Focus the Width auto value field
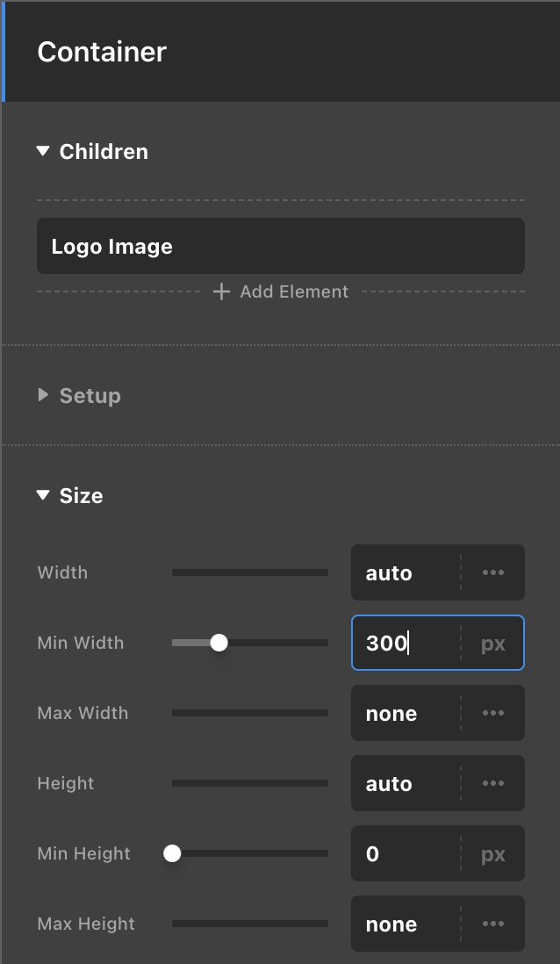The image size is (560, 964). [x=406, y=572]
